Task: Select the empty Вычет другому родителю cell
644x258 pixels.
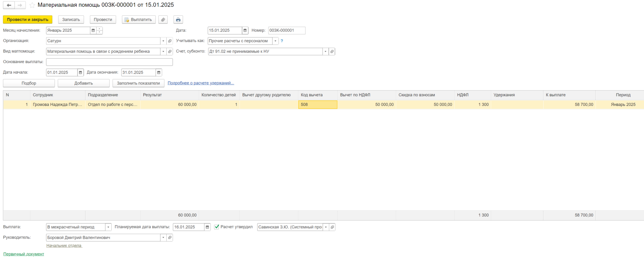Action: tap(269, 105)
